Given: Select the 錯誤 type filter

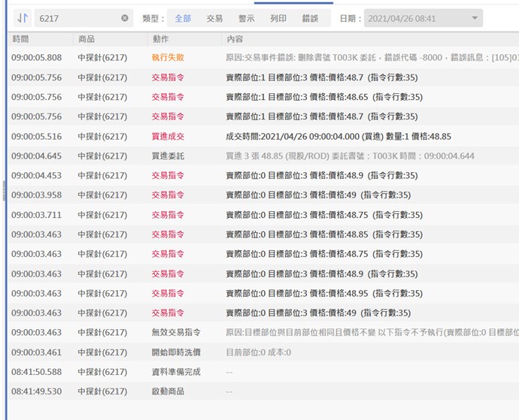Looking at the screenshot, I should coord(310,18).
